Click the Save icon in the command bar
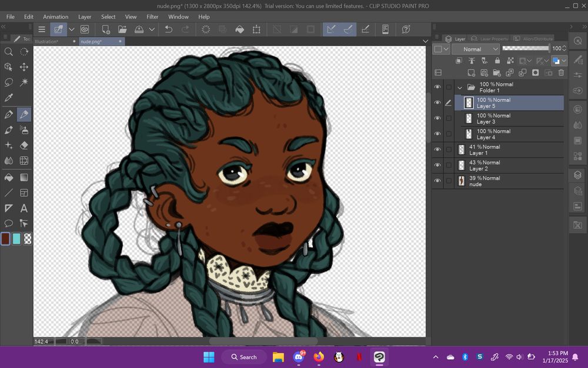This screenshot has width=588, height=368. [139, 29]
